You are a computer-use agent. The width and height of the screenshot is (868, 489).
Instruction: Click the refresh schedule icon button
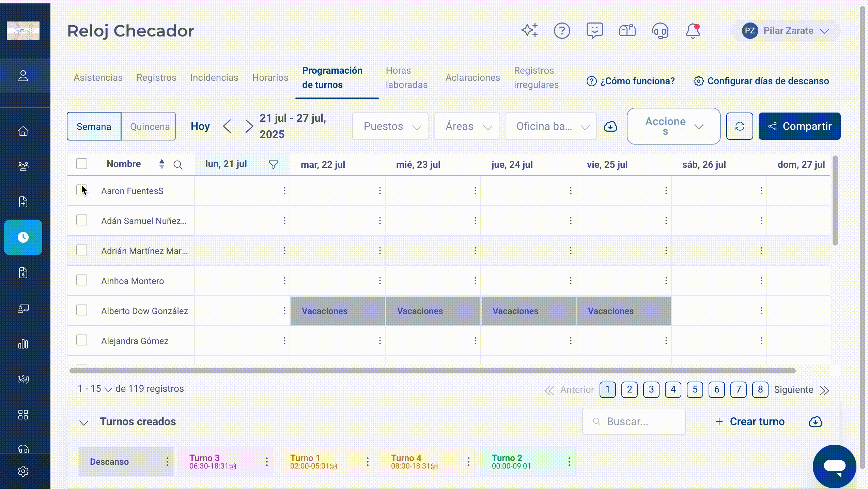[x=740, y=126]
